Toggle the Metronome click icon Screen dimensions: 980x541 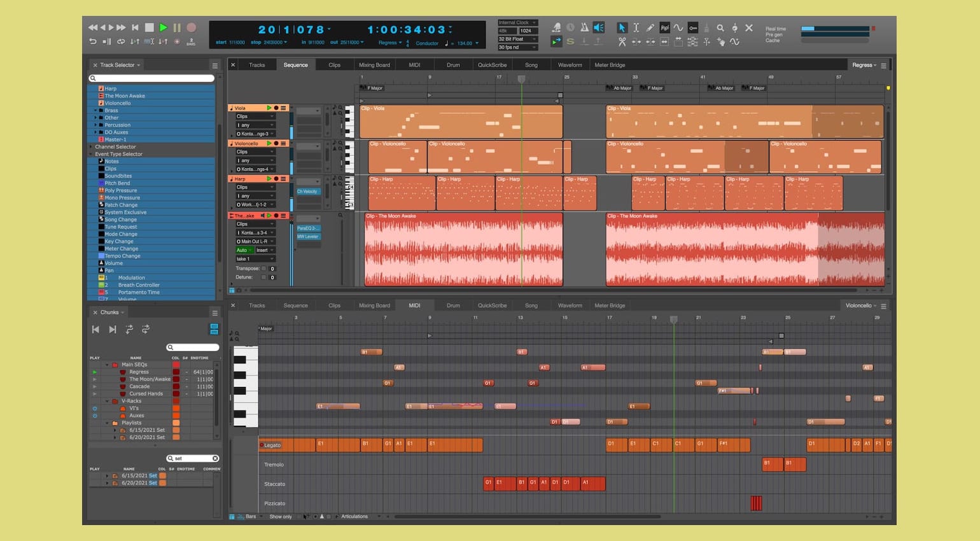pyautogui.click(x=584, y=27)
